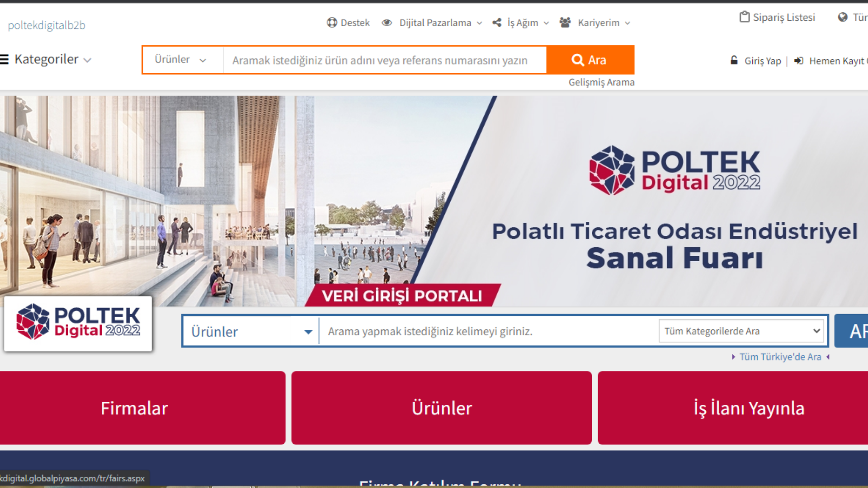Click the padlock icon beside Giriş Yap
Viewport: 868px width, 488px height.
(734, 60)
